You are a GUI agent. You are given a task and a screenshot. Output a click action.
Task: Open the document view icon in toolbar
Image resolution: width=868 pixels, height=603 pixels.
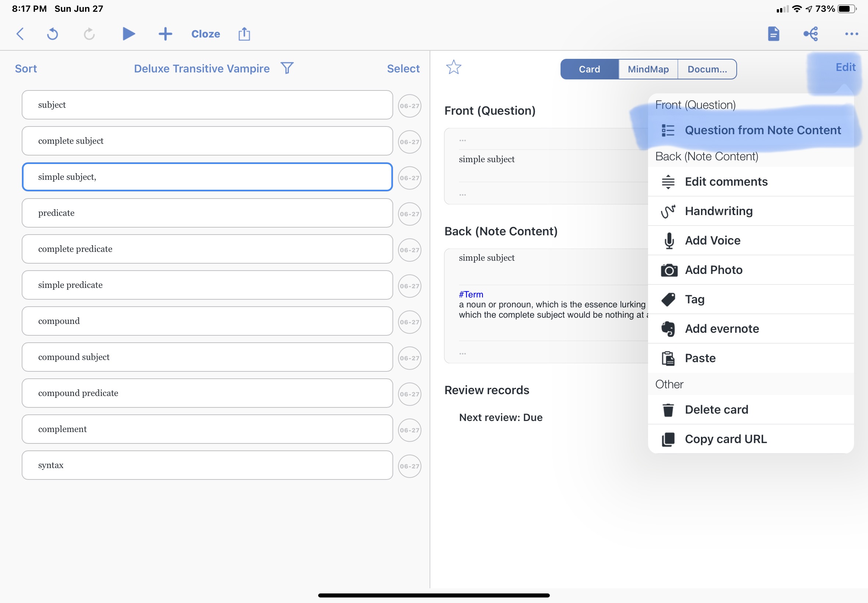tap(773, 34)
